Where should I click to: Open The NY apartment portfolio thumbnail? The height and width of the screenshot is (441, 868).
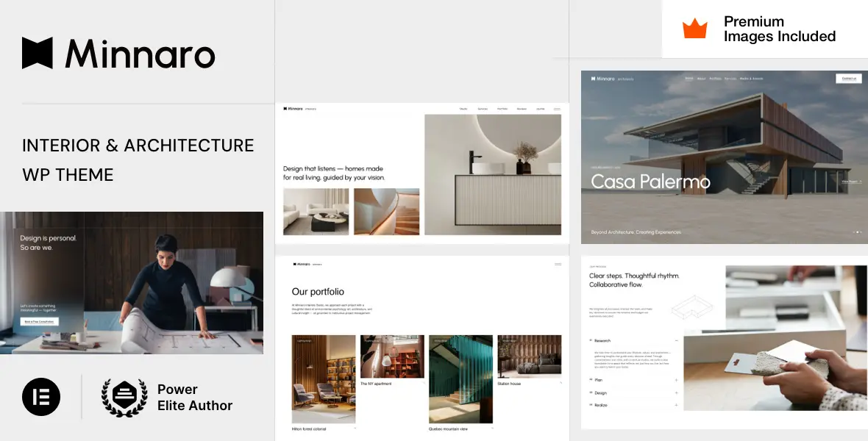(393, 356)
